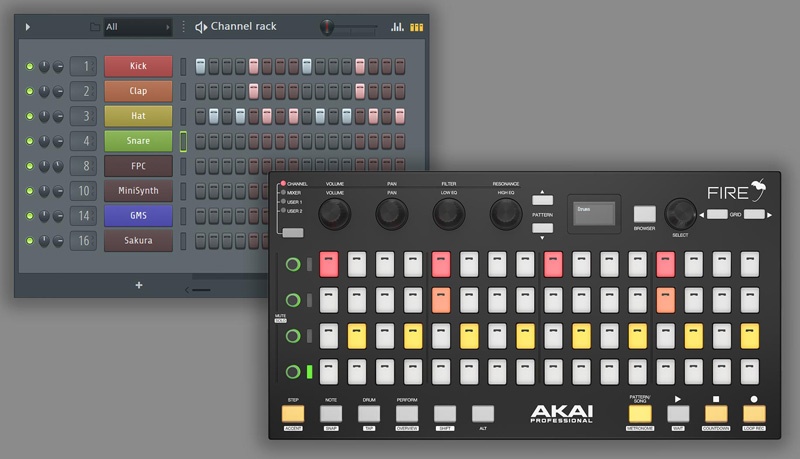The image size is (800, 459).
Task: Turn the Volume knob on the Fire
Action: (x=335, y=214)
